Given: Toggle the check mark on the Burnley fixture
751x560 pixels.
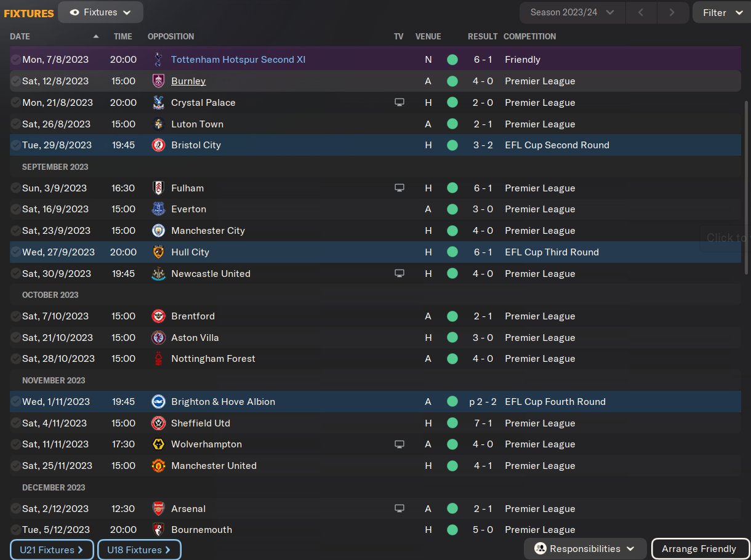Looking at the screenshot, I should click(x=16, y=81).
